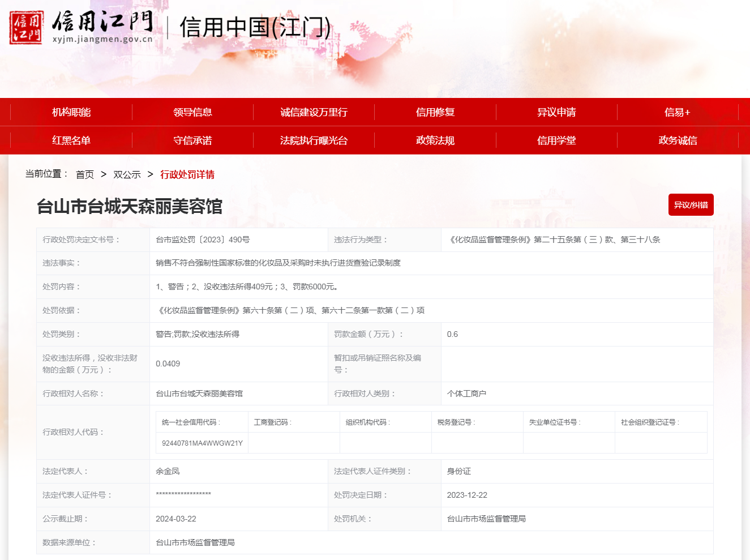The height and width of the screenshot is (560, 750).
Task: Click the 信用中国(江门) header title
Action: (x=255, y=27)
